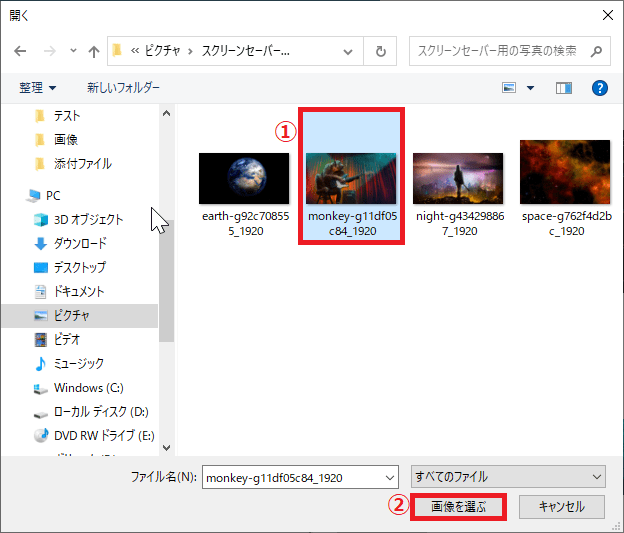Close the 開く dialog
The image size is (624, 533).
[x=608, y=15]
